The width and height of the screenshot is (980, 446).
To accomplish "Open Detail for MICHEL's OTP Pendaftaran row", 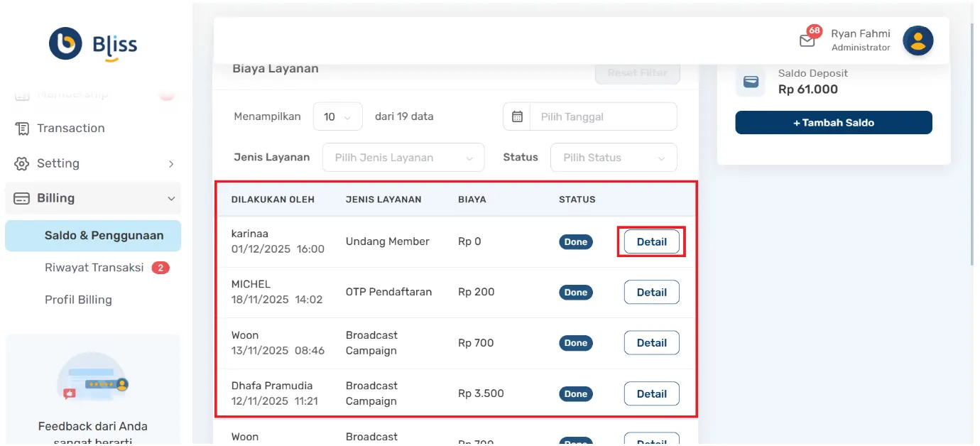I will coord(651,293).
